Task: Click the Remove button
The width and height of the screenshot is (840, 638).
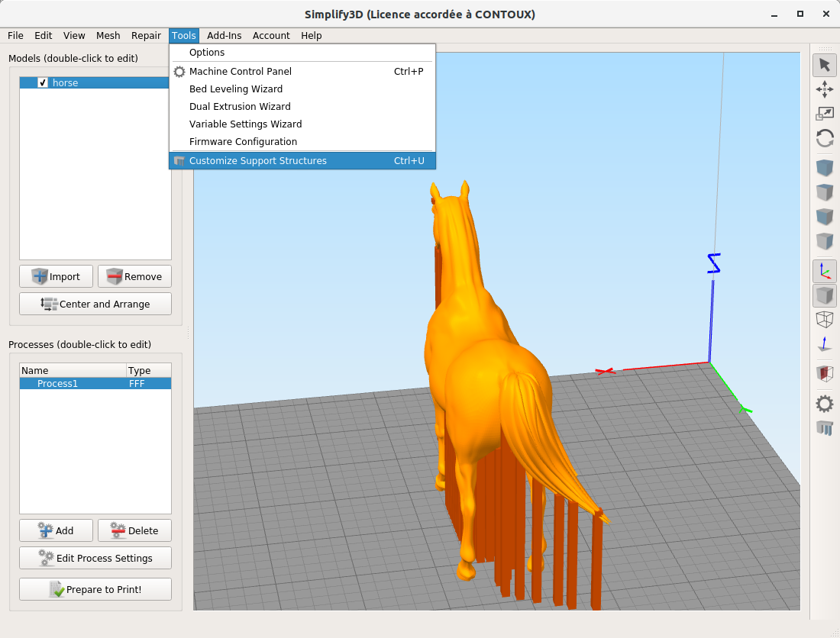Action: 134,276
